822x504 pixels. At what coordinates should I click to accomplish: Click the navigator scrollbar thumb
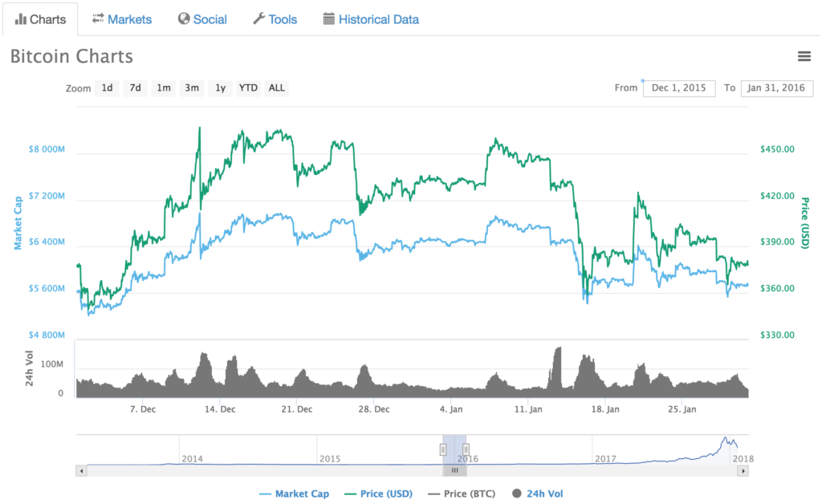coord(454,470)
